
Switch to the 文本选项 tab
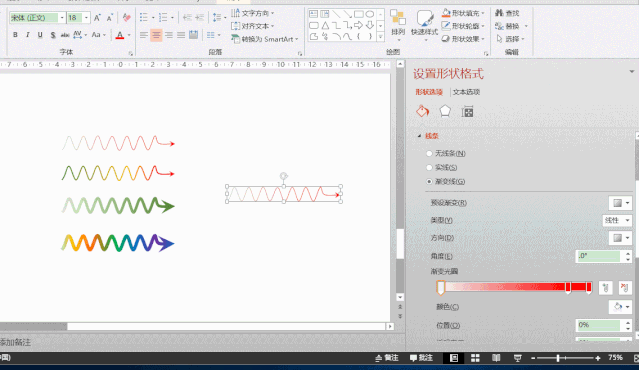466,92
